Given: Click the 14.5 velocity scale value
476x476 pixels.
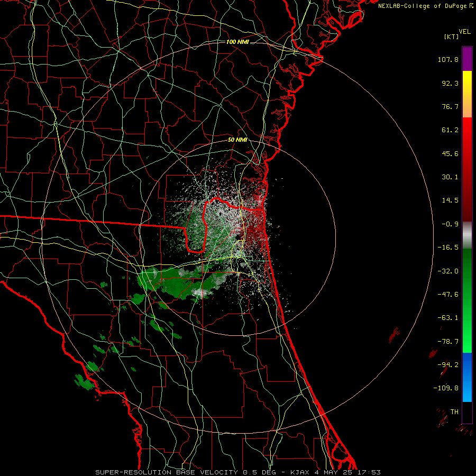Looking at the screenshot, I should pyautogui.click(x=450, y=200).
